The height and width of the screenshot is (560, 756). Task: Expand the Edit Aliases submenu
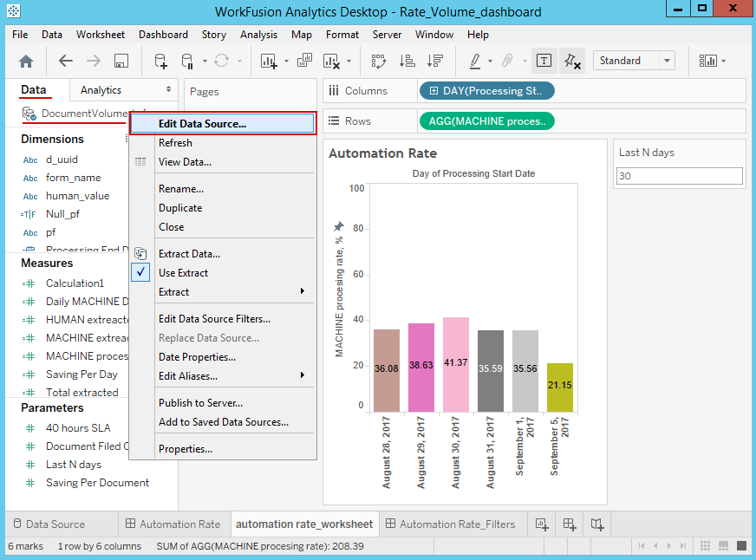(x=303, y=375)
